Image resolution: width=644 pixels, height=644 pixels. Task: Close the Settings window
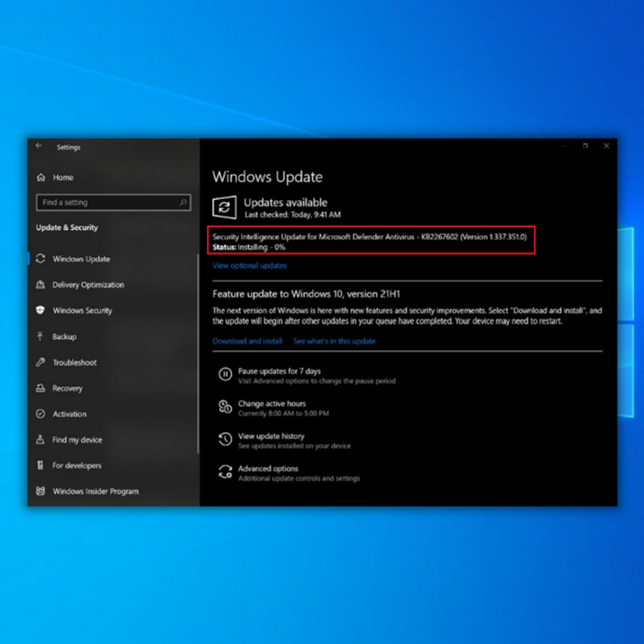point(606,146)
